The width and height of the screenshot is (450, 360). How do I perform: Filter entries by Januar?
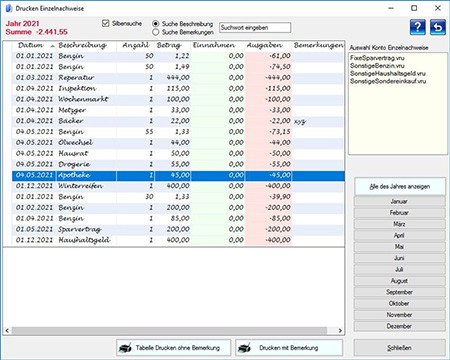pos(400,201)
